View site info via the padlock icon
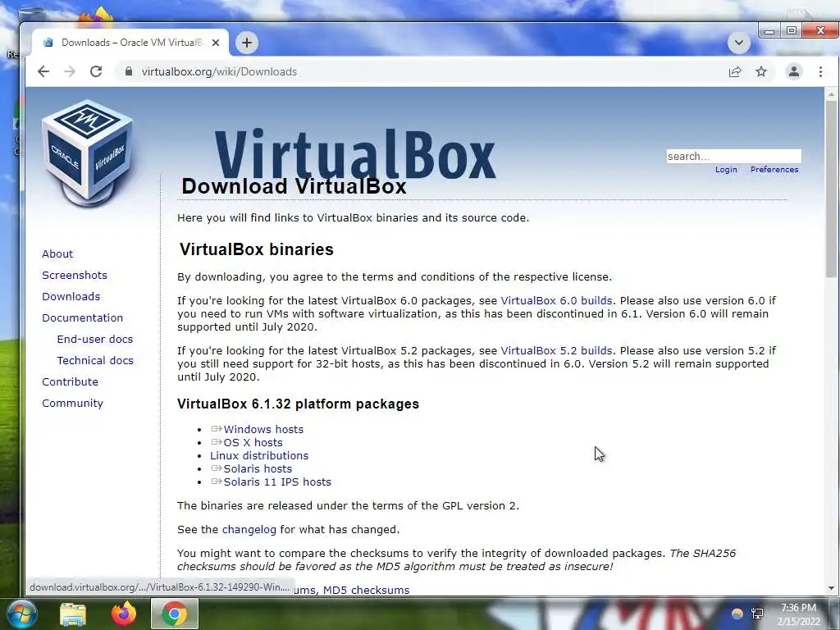The height and width of the screenshot is (630, 840). (x=129, y=71)
